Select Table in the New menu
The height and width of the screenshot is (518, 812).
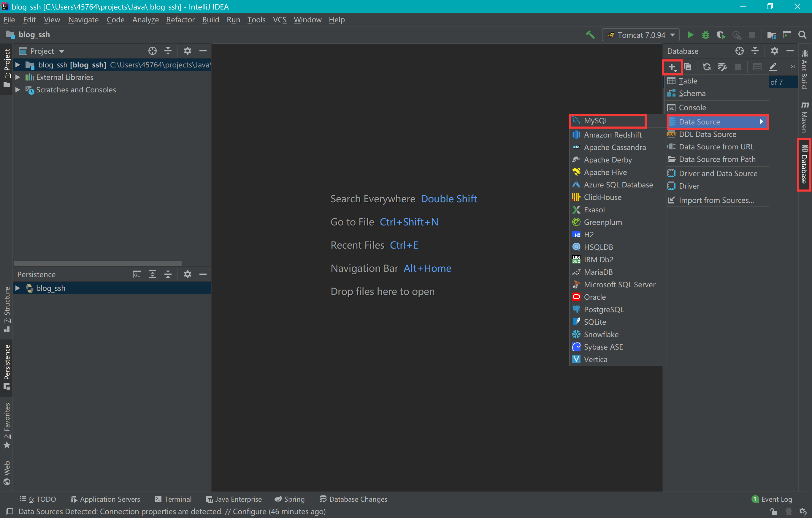coord(718,81)
